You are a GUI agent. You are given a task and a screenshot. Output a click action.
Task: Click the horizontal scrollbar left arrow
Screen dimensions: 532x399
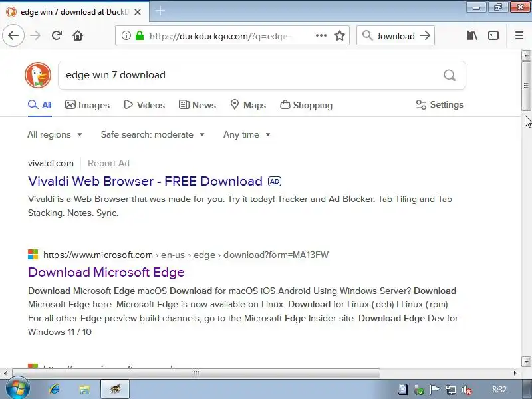tap(5, 373)
